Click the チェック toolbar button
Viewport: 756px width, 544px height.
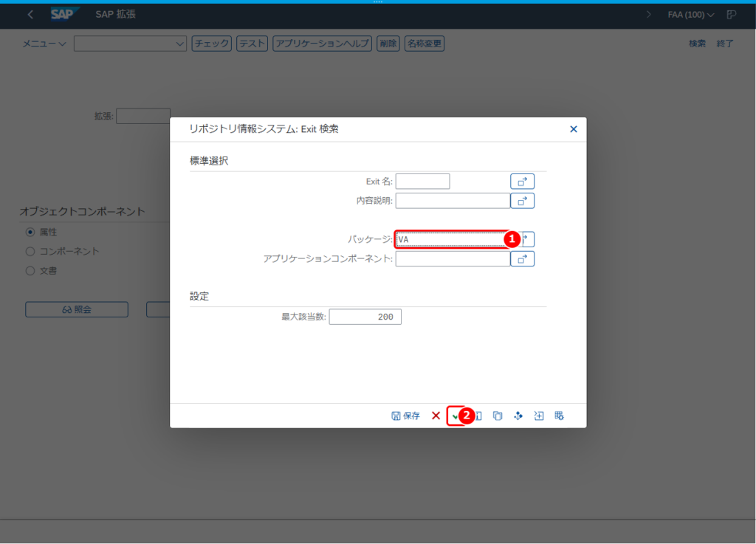click(x=212, y=44)
